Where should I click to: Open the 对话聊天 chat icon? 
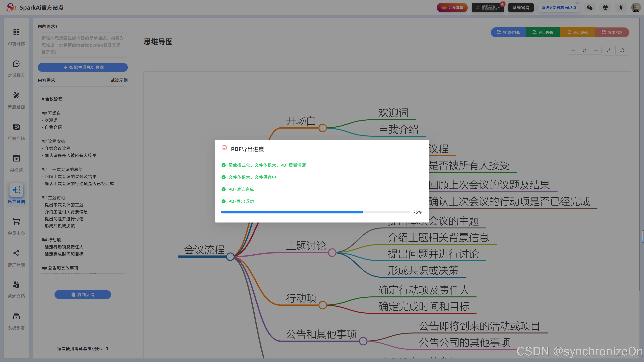click(16, 64)
